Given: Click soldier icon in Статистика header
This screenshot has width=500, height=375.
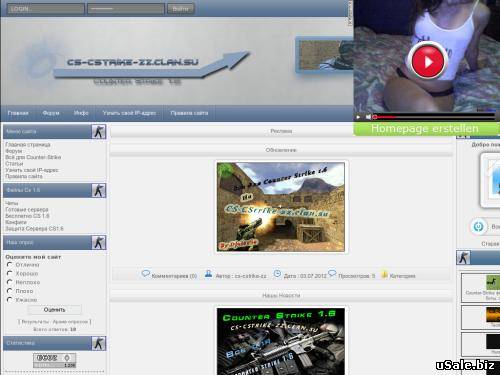Looking at the screenshot, I should [99, 343].
